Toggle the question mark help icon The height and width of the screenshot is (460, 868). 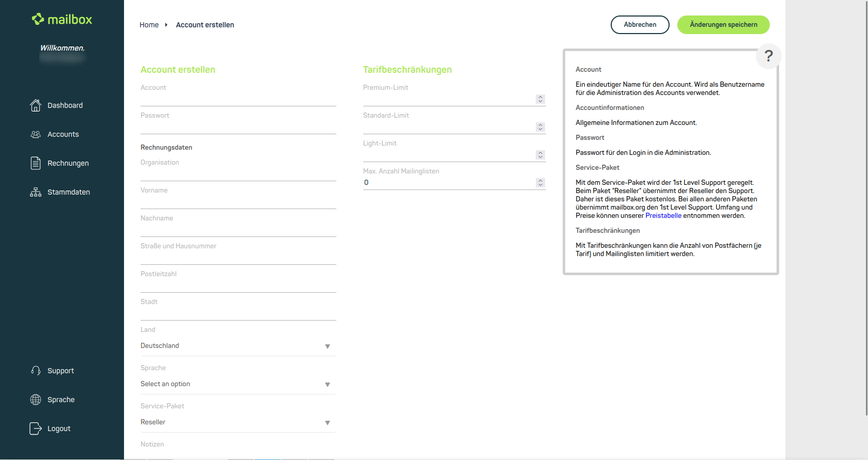768,56
